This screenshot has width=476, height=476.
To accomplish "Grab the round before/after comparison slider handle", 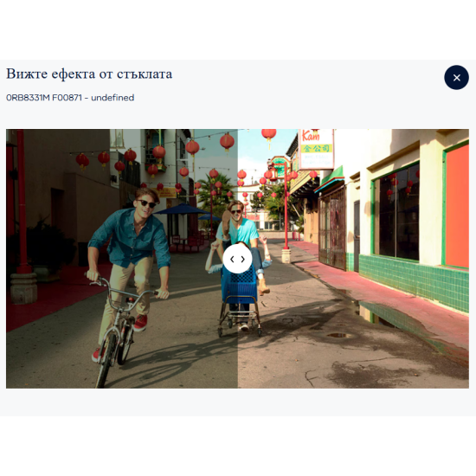I will (237, 259).
